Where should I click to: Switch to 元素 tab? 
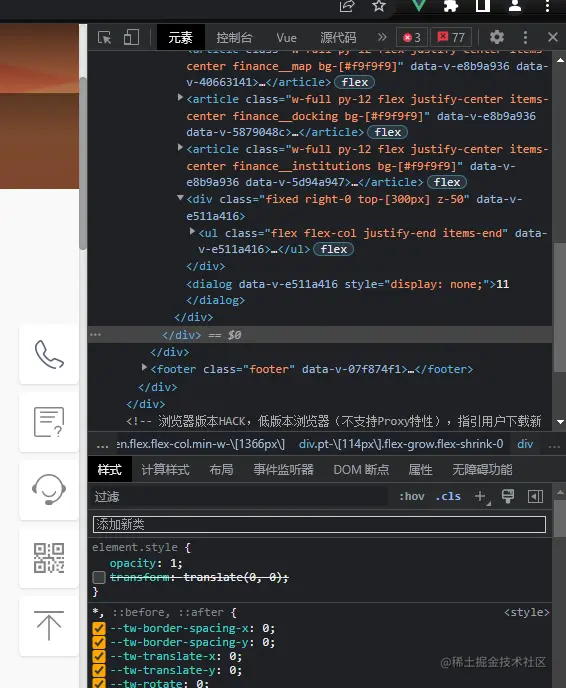point(180,38)
